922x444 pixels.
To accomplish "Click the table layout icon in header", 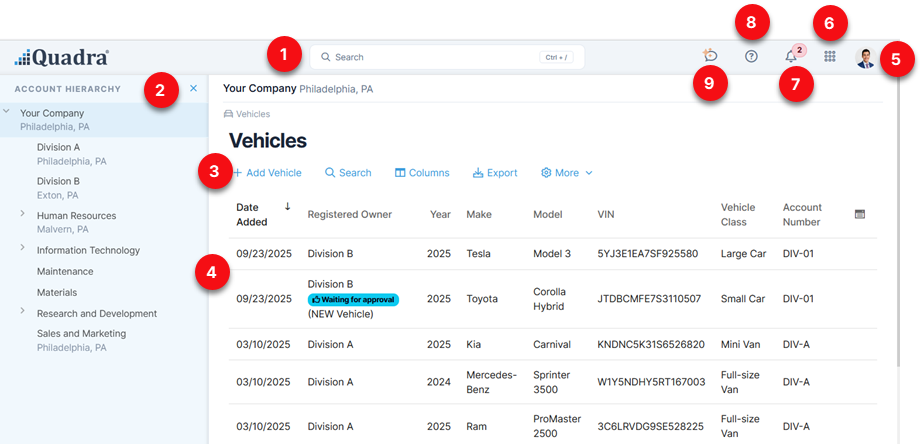I will pos(860,214).
